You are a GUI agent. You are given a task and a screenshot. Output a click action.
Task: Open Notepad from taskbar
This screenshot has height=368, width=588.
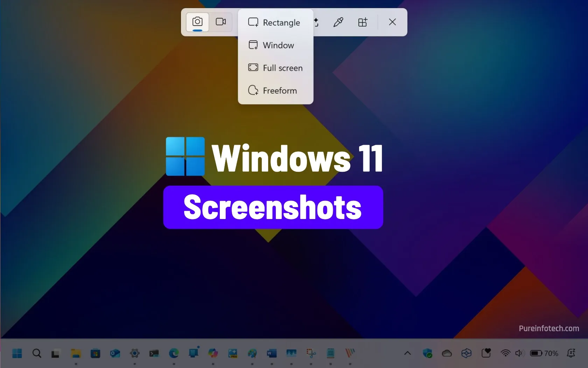331,353
